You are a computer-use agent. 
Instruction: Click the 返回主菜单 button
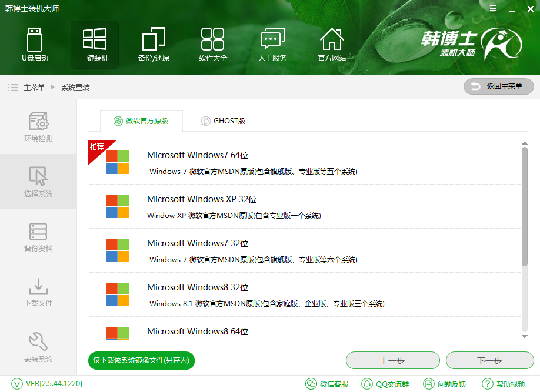click(x=499, y=86)
